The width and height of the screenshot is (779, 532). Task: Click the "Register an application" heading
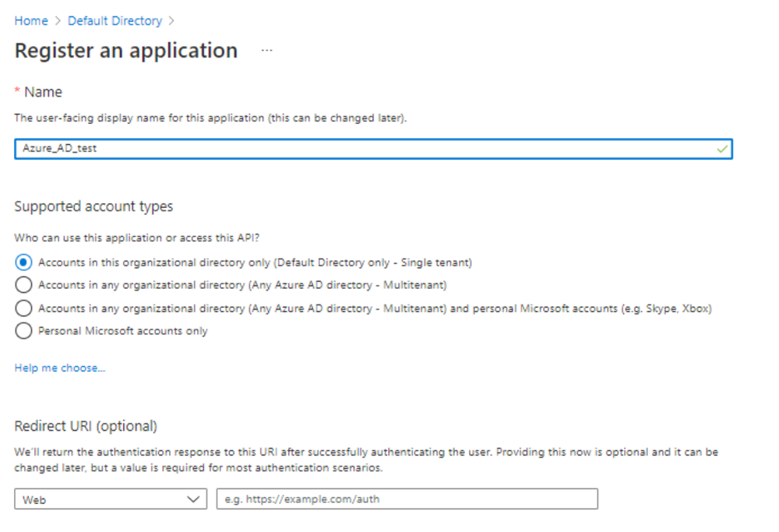(x=125, y=50)
